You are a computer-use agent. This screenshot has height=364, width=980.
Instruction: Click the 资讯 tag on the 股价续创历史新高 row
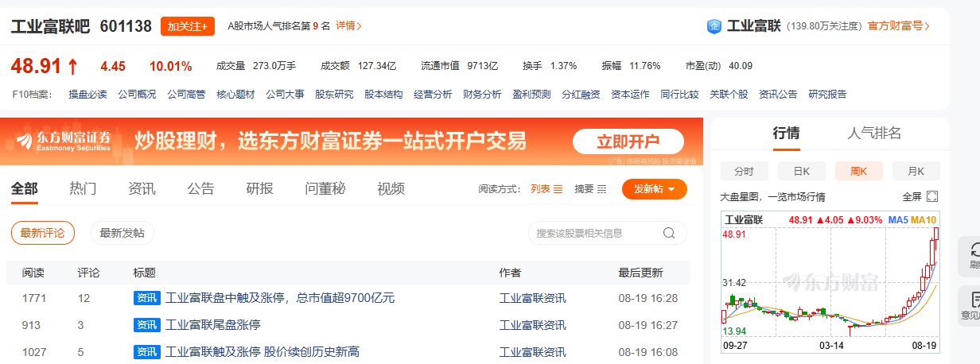[147, 351]
